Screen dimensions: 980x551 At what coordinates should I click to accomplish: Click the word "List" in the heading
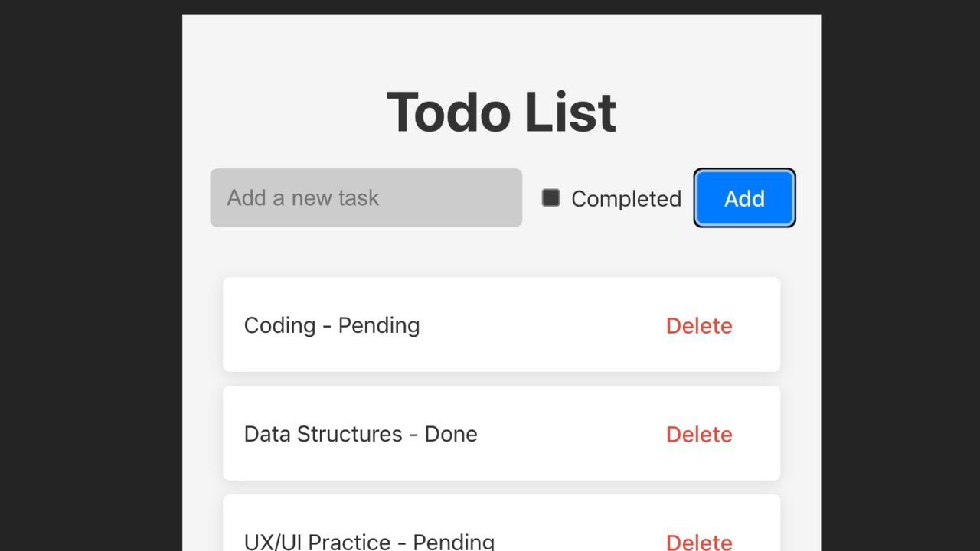(570, 112)
